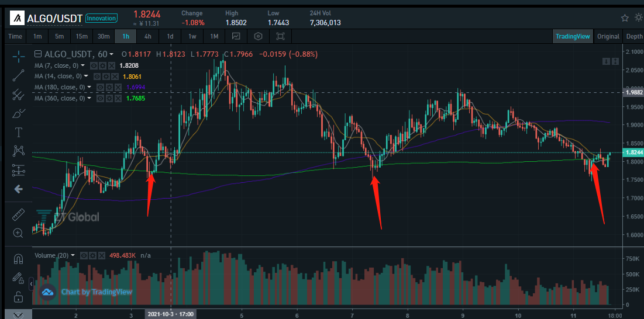This screenshot has width=644, height=319.
Task: Collapse the left drawing toolbar handle
Action: coord(31,284)
